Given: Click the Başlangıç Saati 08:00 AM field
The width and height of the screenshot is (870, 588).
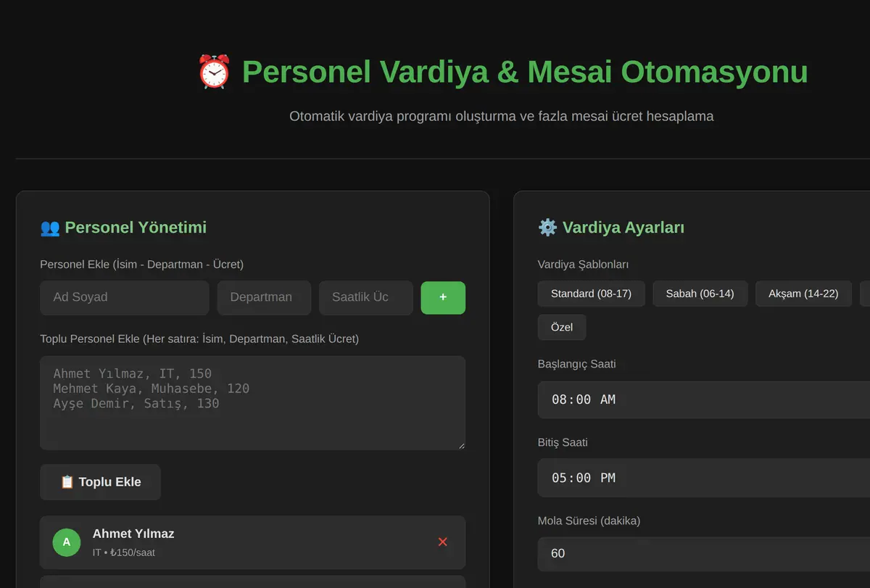Looking at the screenshot, I should (704, 399).
